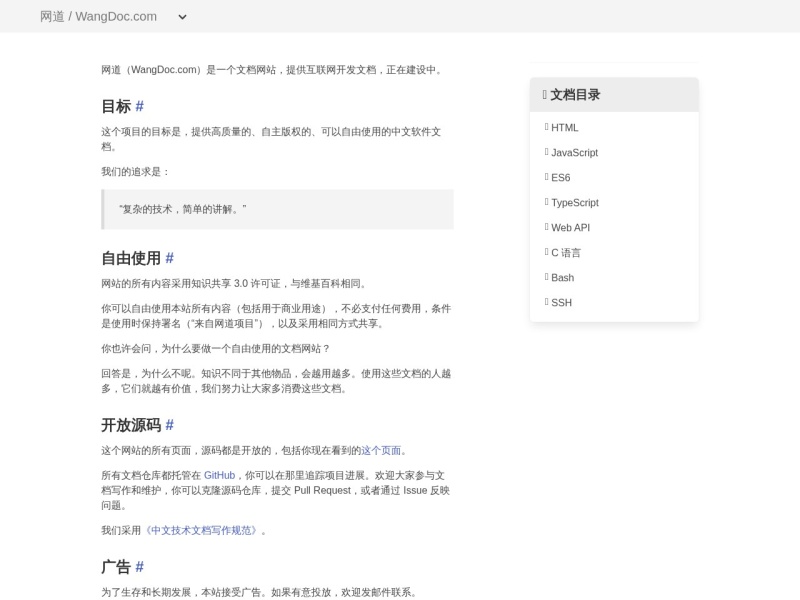Open the Bash tutorial entry
The height and width of the screenshot is (600, 800).
(x=563, y=278)
